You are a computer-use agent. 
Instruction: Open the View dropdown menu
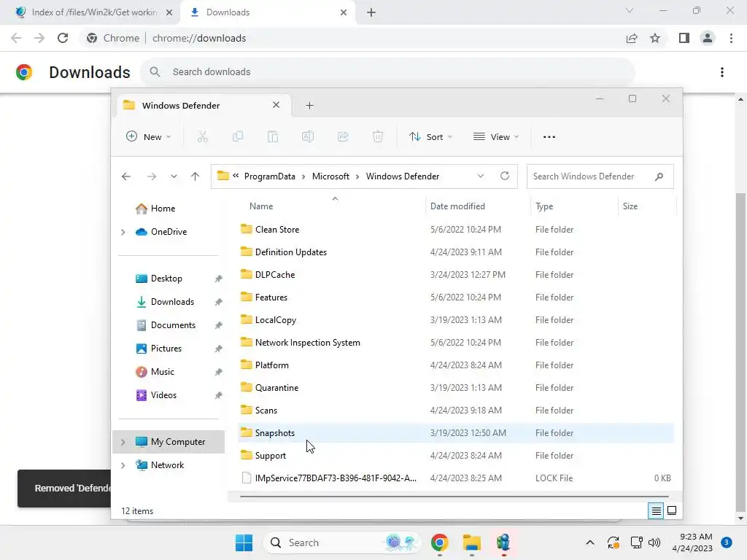coord(496,136)
